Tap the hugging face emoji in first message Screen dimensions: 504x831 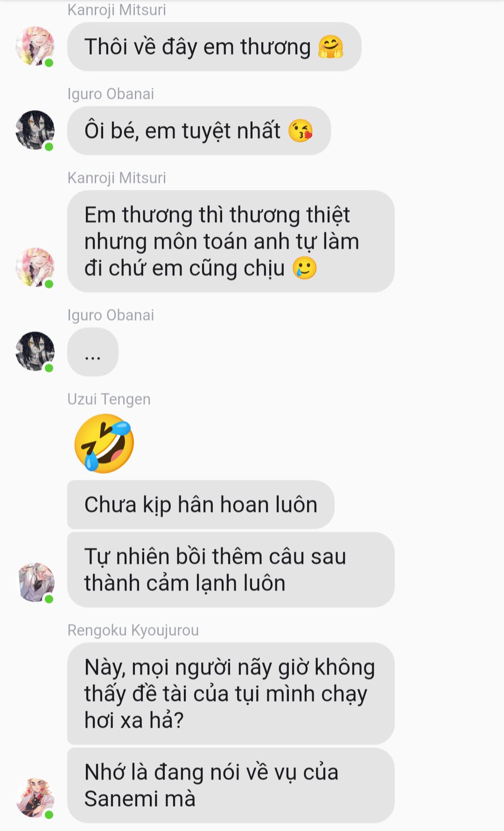(x=331, y=47)
